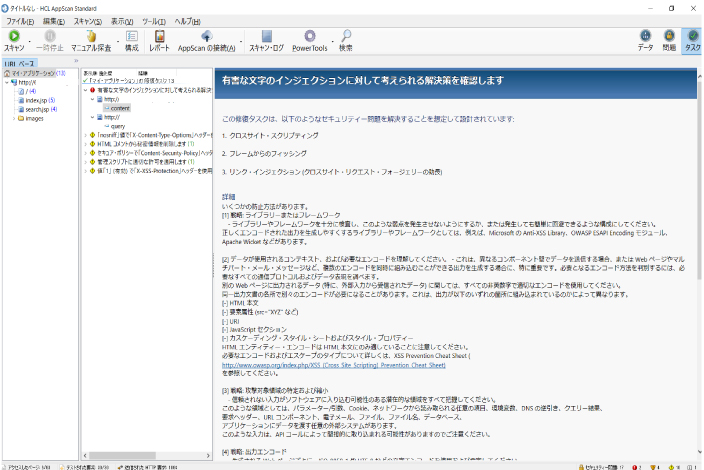Expand the Content-Security-Policy task
Image resolution: width=704 pixels, height=470 pixels.
point(86,153)
